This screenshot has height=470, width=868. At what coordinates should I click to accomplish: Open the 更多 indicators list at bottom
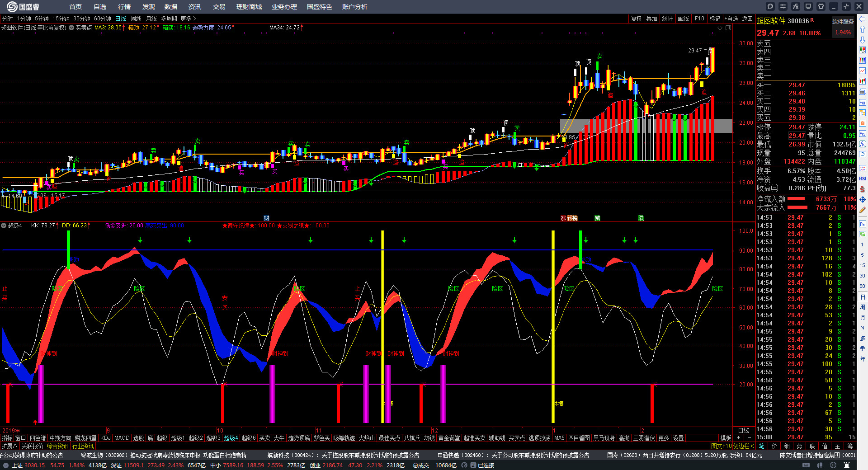tap(664, 438)
